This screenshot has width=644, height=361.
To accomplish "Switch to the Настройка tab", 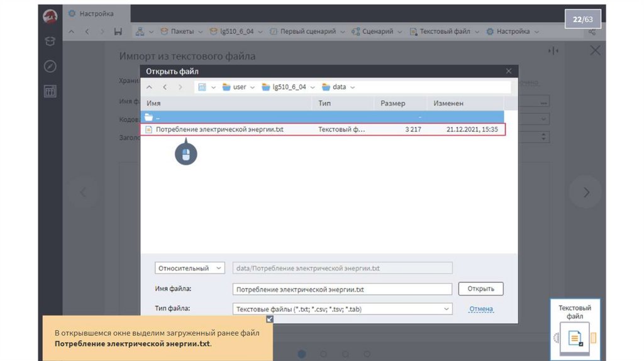I will tap(96, 13).
